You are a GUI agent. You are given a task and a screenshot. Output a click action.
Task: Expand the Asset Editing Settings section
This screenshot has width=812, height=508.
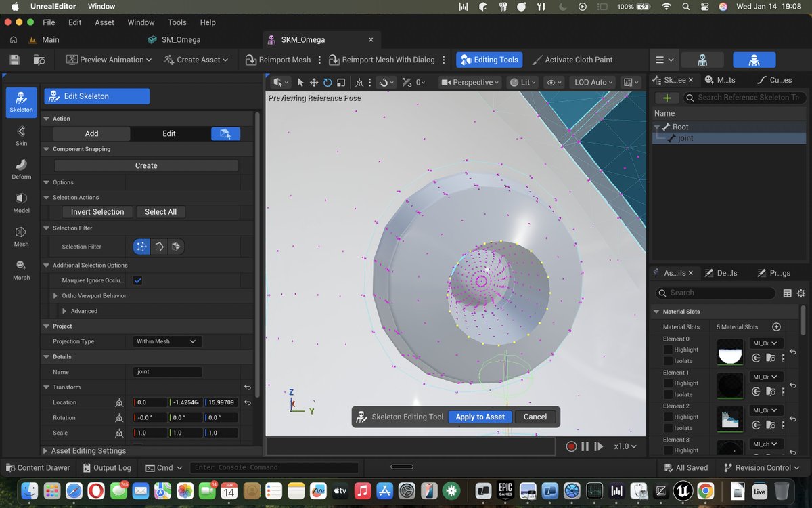45,450
